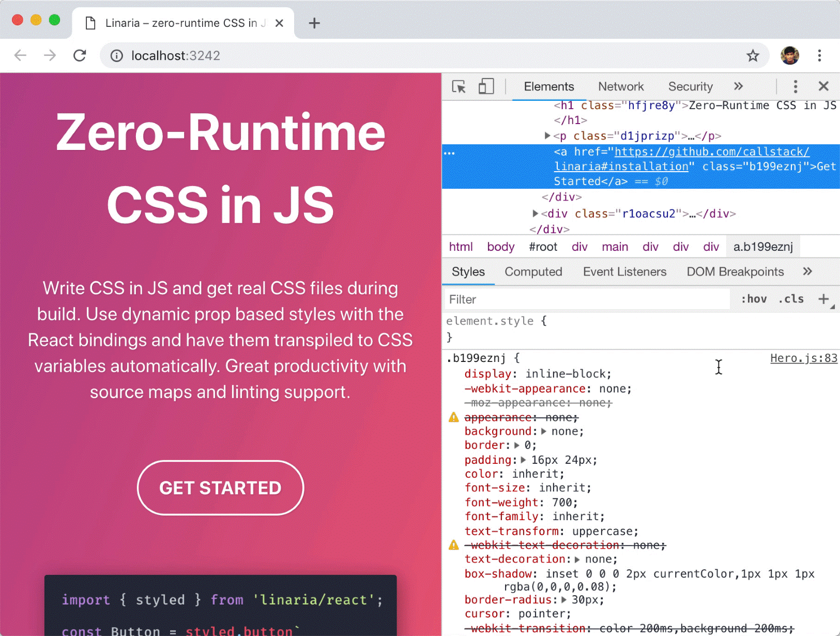Add a new style rule plus icon

point(823,299)
